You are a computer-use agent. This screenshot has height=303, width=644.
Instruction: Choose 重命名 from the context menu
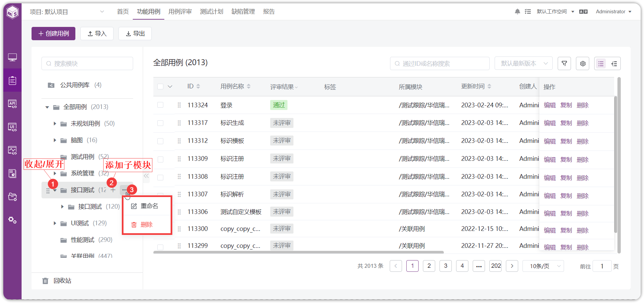coord(147,206)
